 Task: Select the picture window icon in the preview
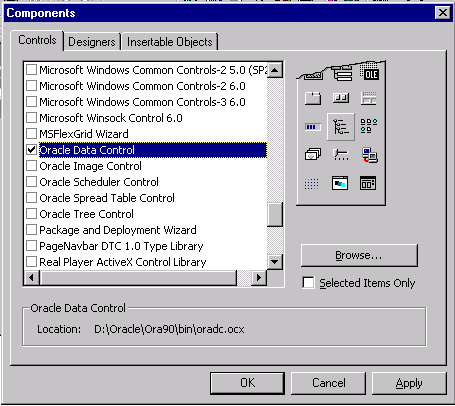pos(340,183)
